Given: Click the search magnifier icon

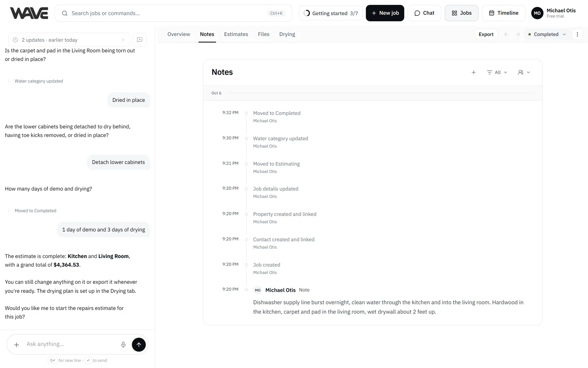Looking at the screenshot, I should (65, 13).
